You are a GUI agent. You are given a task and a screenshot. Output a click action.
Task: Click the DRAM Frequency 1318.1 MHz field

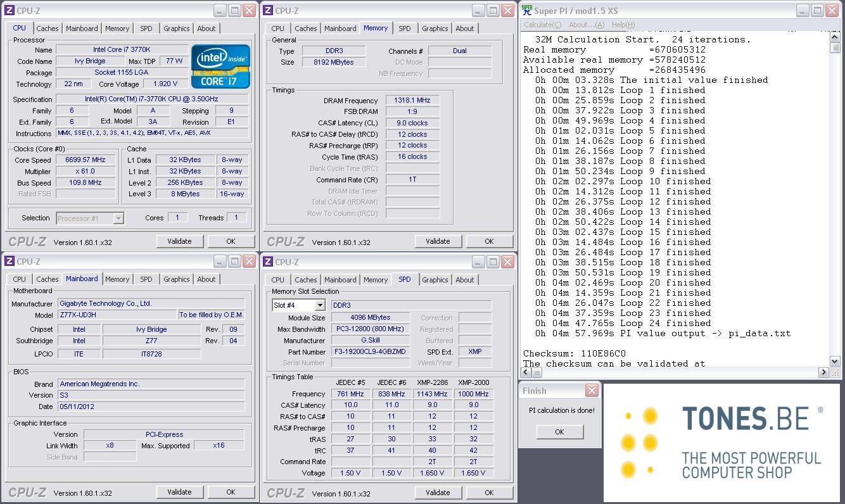[412, 101]
